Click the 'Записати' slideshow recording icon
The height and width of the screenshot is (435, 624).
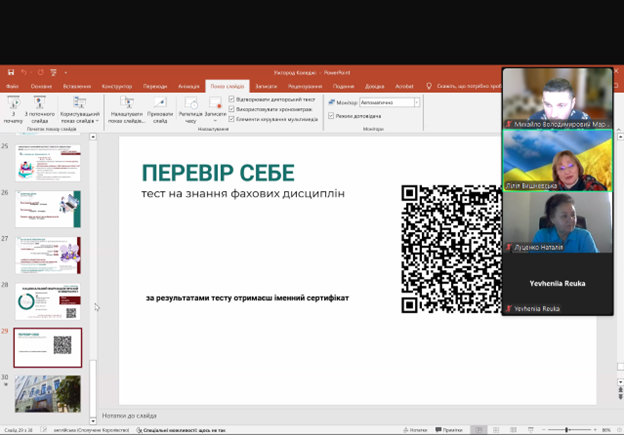click(x=215, y=103)
